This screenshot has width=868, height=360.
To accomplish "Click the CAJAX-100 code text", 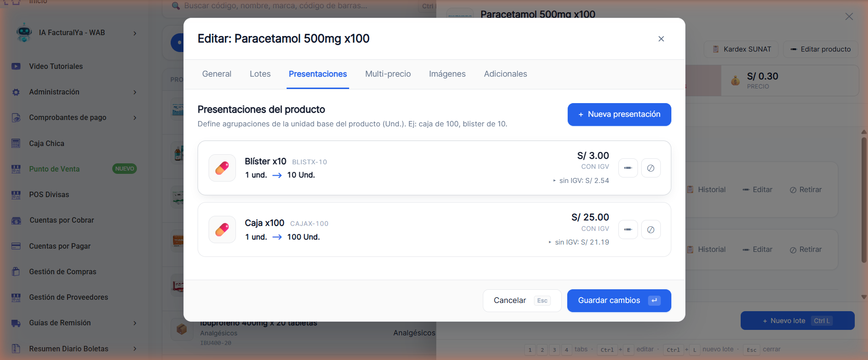I will pos(309,224).
